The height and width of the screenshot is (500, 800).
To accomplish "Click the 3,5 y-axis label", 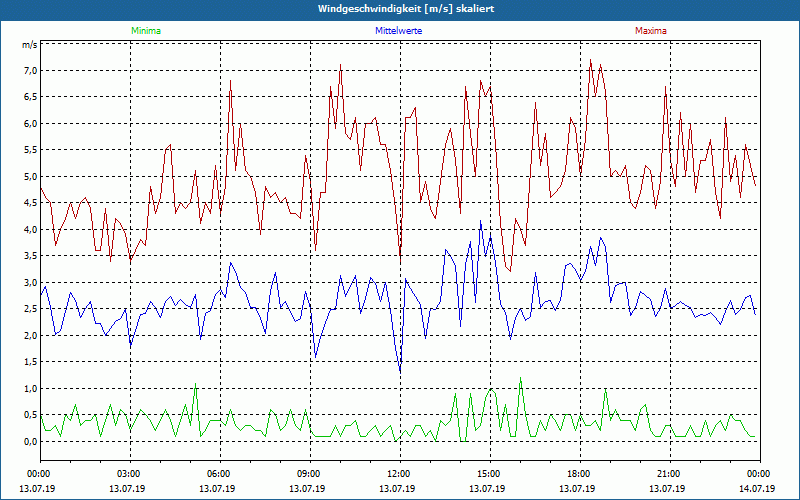I will tap(31, 256).
